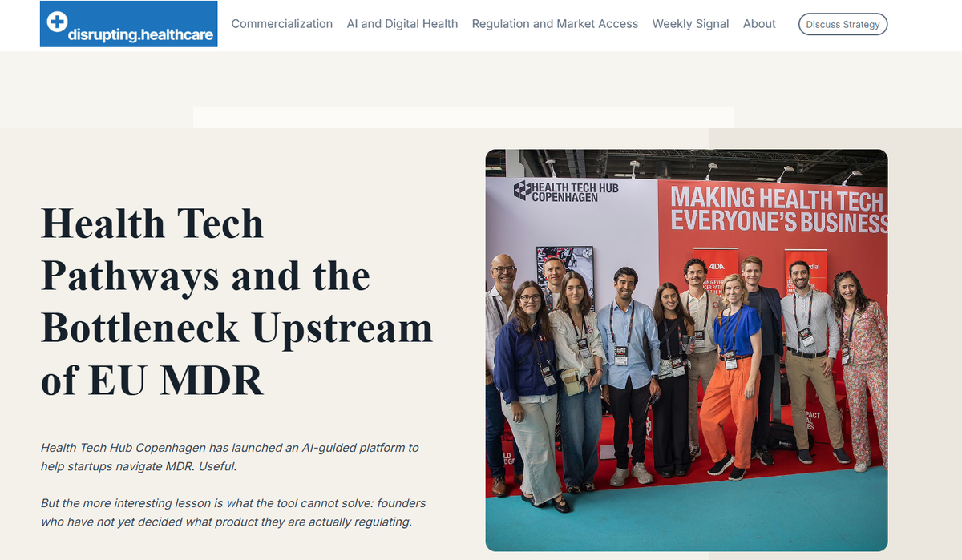Open the Weekly Signal page
Screen dimensions: 962x560
click(x=690, y=24)
